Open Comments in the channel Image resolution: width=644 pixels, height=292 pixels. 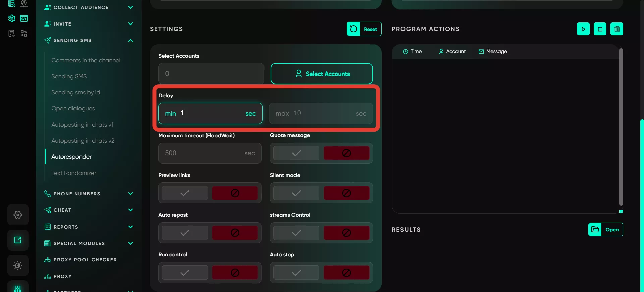tap(86, 60)
